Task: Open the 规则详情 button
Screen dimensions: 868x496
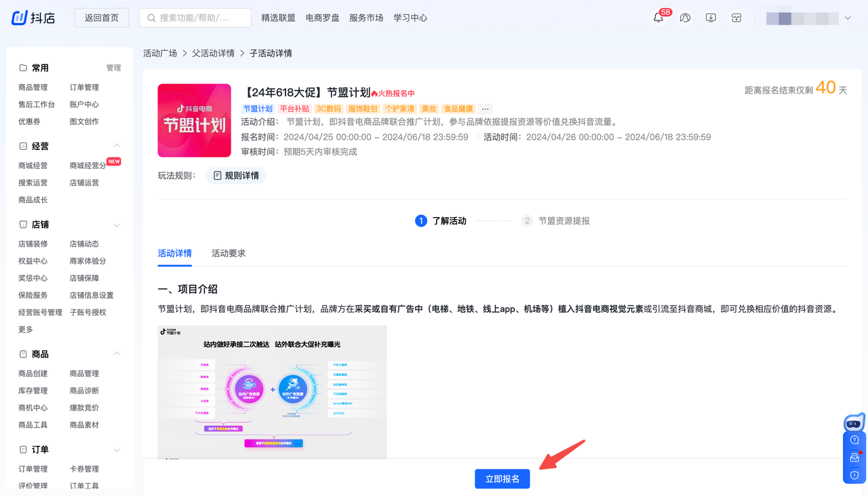Action: tap(236, 176)
